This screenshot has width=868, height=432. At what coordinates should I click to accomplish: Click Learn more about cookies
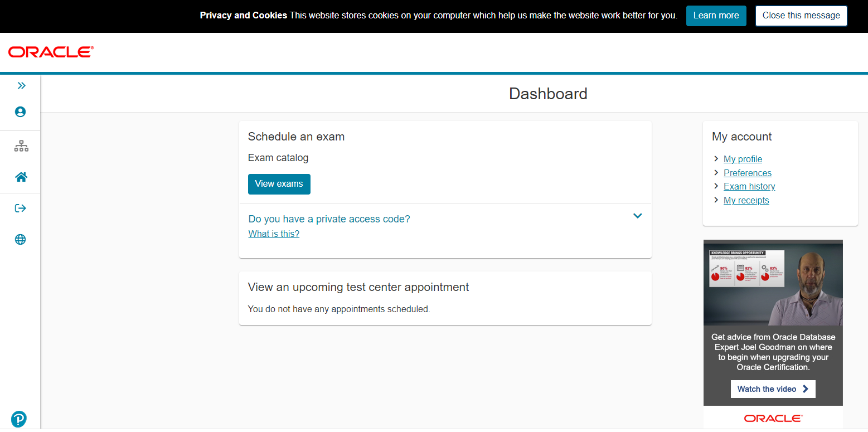pyautogui.click(x=716, y=16)
